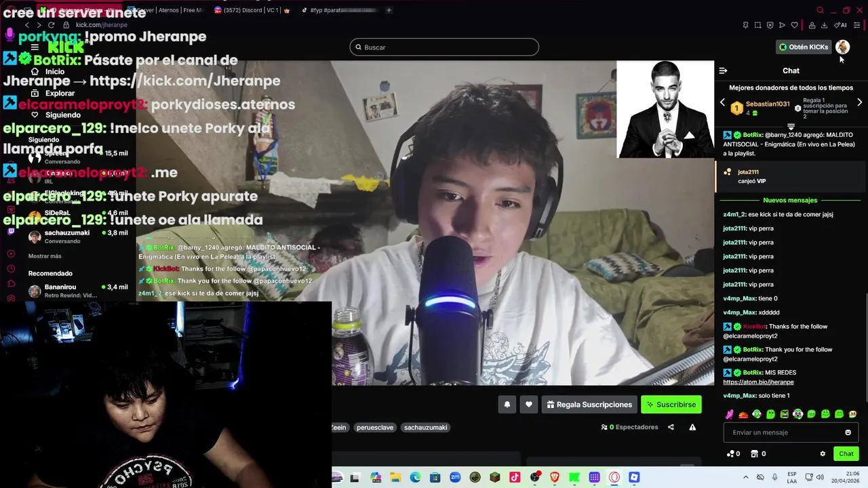Click the share icon next to Espectadores
Image resolution: width=868 pixels, height=488 pixels.
coord(671,427)
